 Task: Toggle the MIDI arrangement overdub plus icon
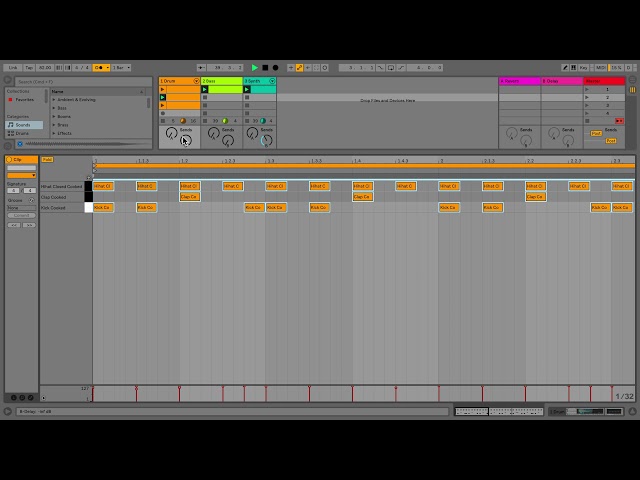(291, 67)
